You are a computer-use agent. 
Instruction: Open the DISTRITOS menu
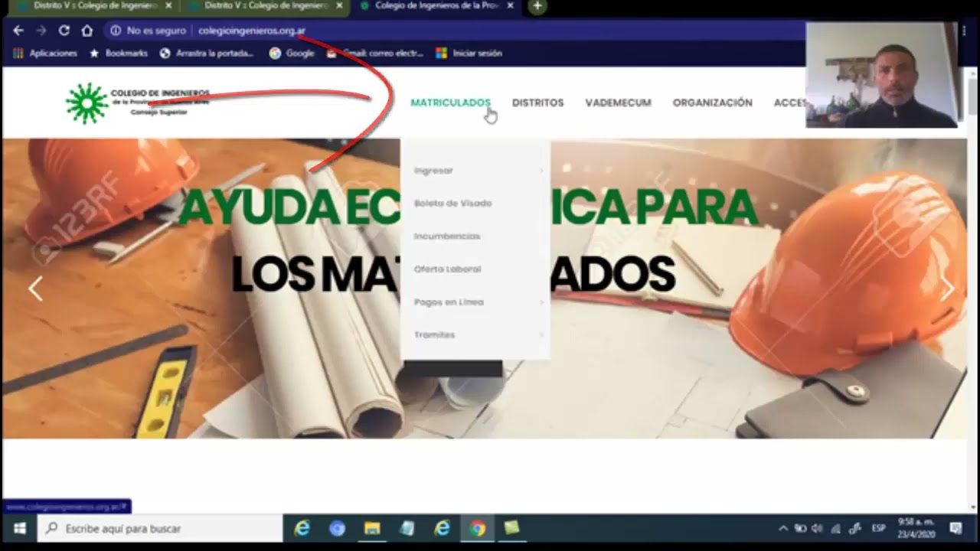coord(537,103)
